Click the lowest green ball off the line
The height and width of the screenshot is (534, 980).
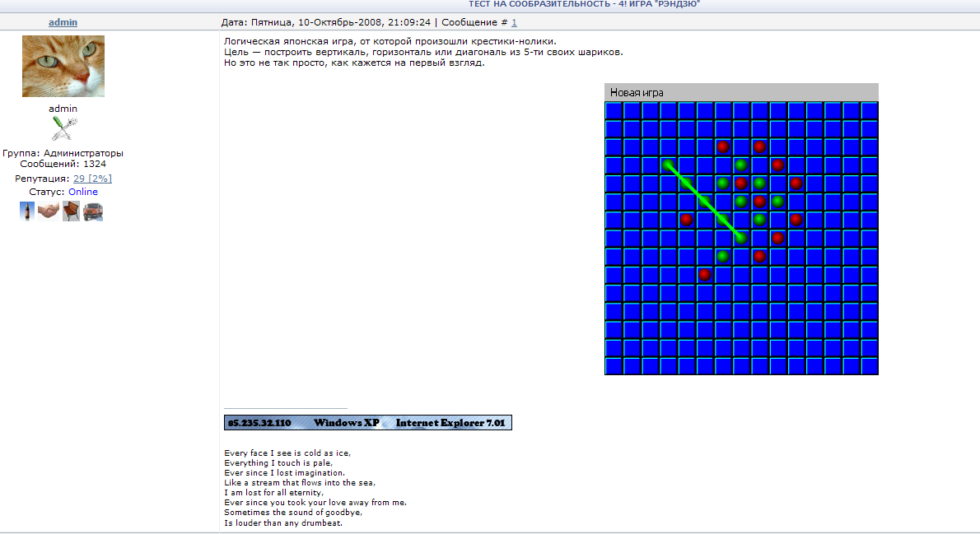click(x=723, y=256)
